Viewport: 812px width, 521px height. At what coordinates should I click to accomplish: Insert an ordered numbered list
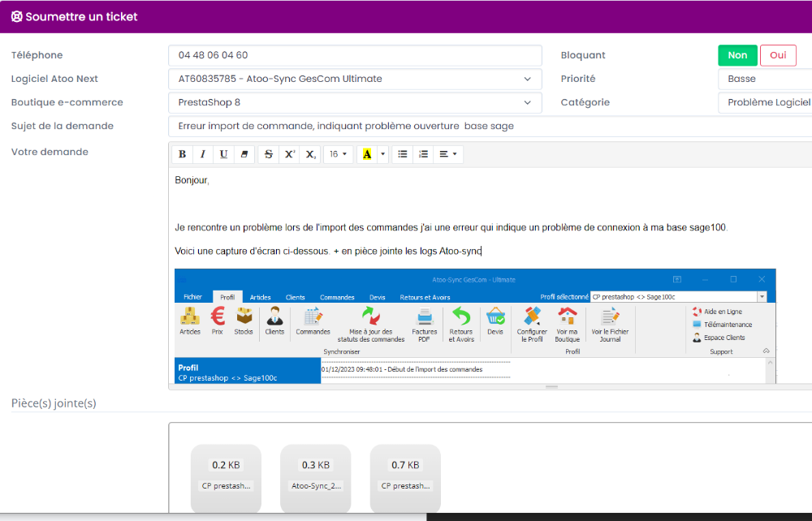tap(423, 154)
